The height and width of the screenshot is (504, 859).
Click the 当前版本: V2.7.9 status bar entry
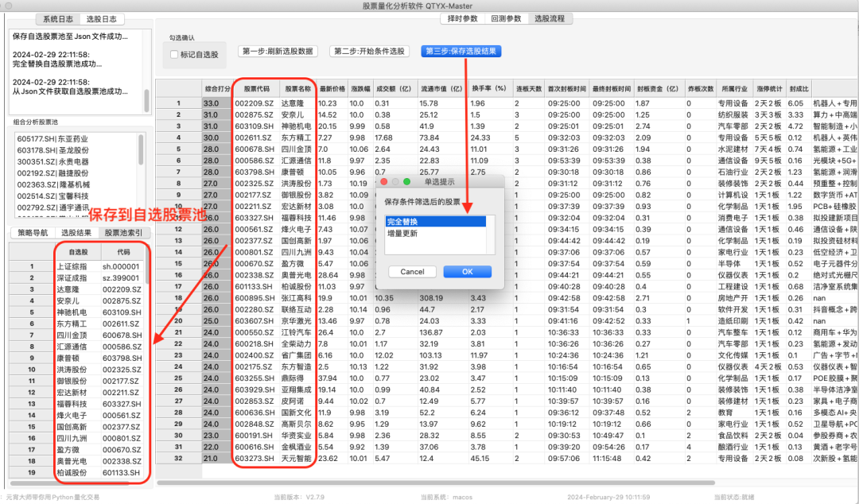[299, 498]
